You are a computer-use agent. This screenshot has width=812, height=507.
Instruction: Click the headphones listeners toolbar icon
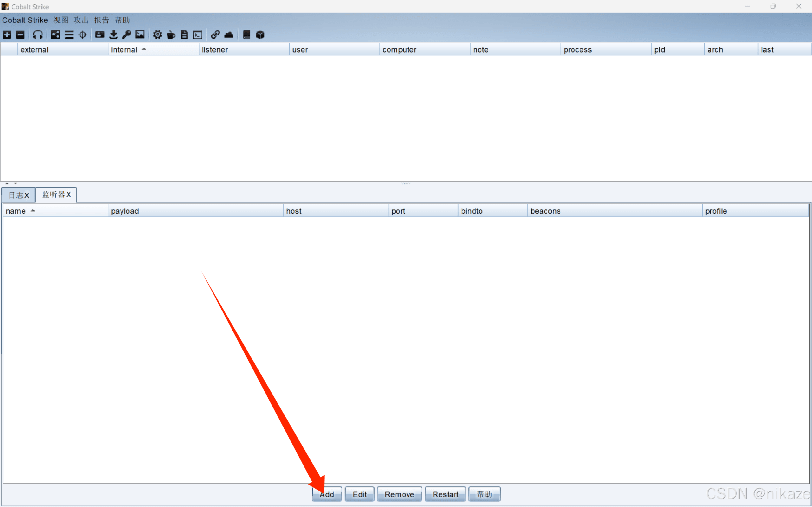37,35
